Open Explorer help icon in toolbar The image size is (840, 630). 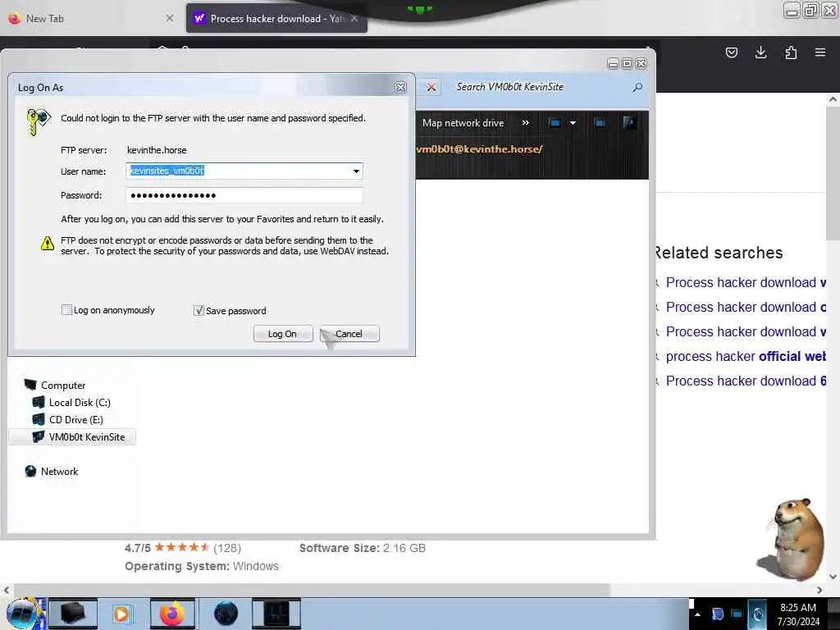629,123
